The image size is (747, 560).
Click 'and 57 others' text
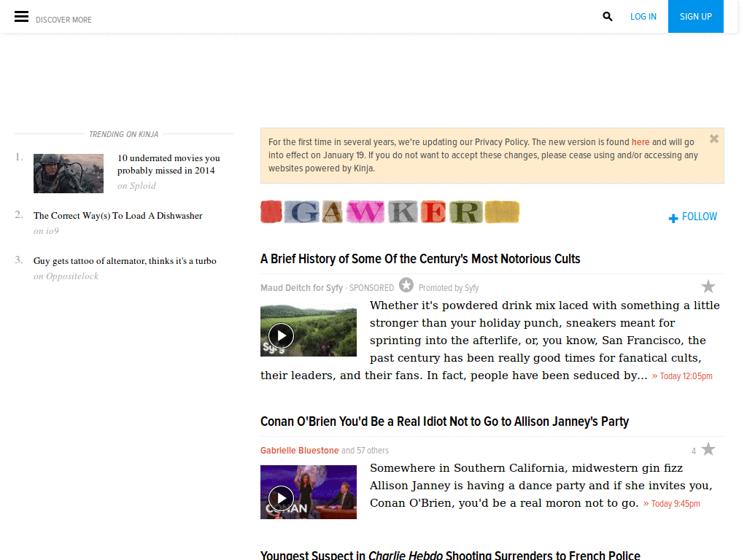coord(365,451)
